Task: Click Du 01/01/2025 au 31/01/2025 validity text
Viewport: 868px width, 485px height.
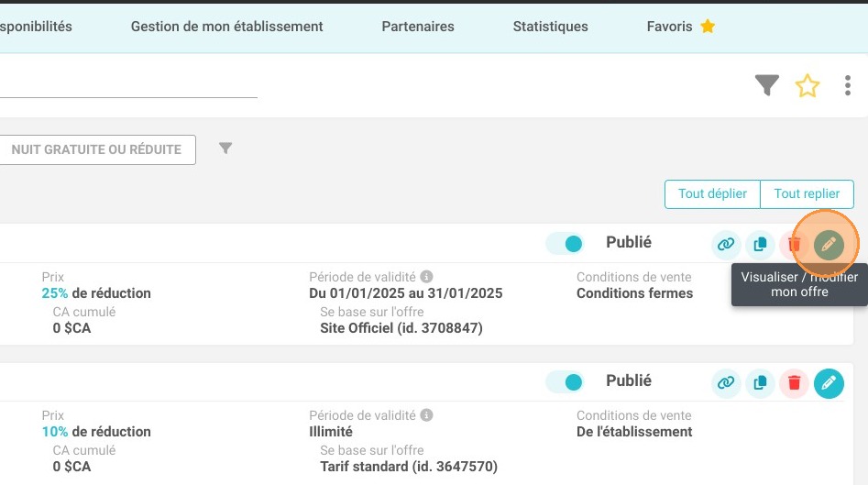Action: coord(406,292)
